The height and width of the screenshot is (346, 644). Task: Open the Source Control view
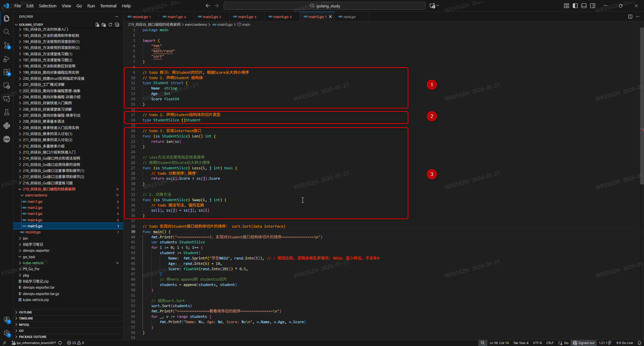pos(6,45)
